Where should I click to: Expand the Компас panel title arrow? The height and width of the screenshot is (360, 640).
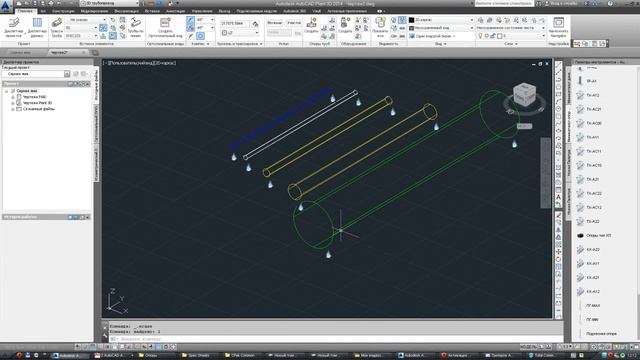click(x=208, y=44)
